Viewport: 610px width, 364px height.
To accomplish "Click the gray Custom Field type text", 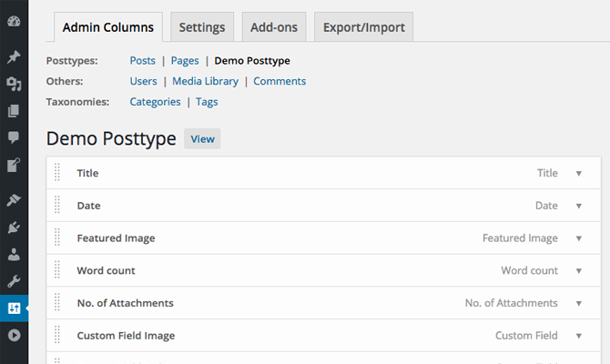I will [x=526, y=336].
